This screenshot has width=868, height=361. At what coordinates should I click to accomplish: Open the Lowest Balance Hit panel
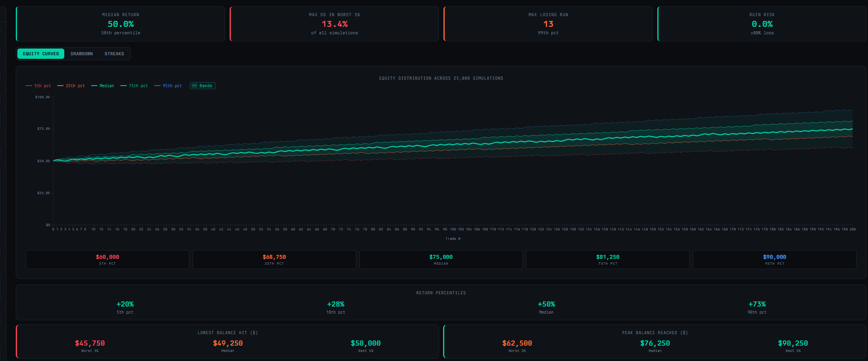click(227, 341)
